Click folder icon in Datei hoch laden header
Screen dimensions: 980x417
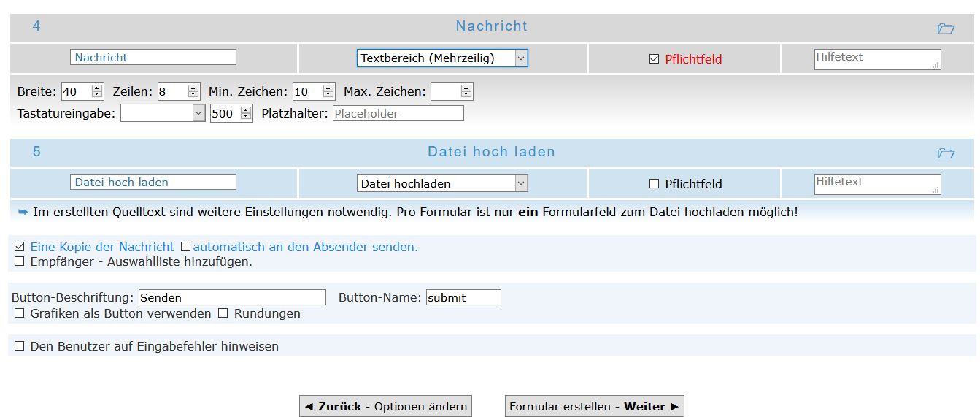945,153
